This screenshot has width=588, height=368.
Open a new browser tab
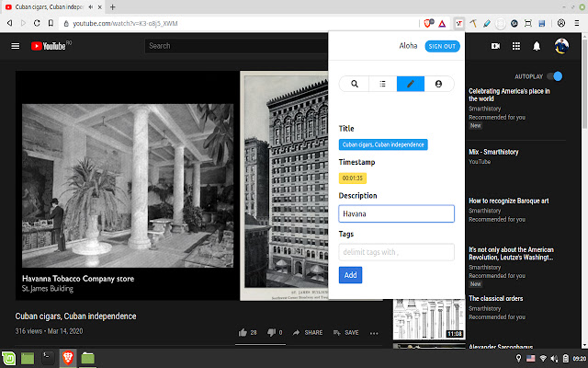(x=112, y=6)
